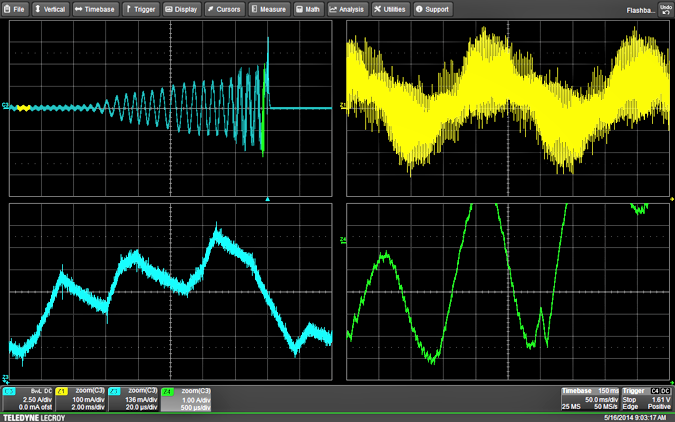Click the 25 MS memory value
Image resolution: width=675 pixels, height=422 pixels.
point(571,406)
